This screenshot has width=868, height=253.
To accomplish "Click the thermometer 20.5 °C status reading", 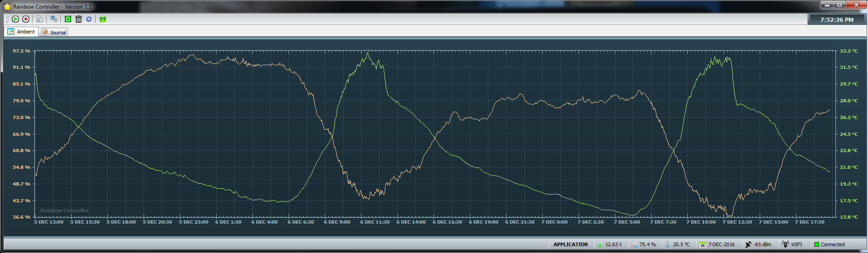I will click(678, 244).
